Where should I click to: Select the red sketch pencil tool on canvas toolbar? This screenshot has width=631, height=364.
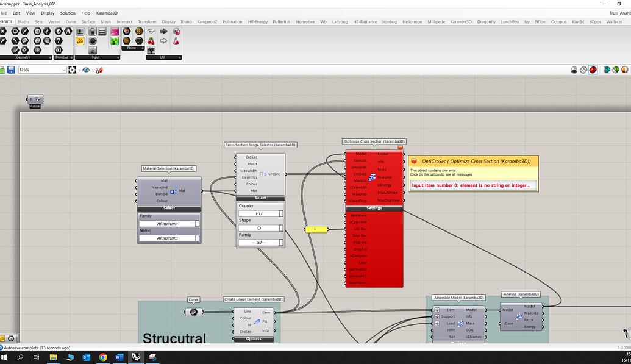coord(99,70)
